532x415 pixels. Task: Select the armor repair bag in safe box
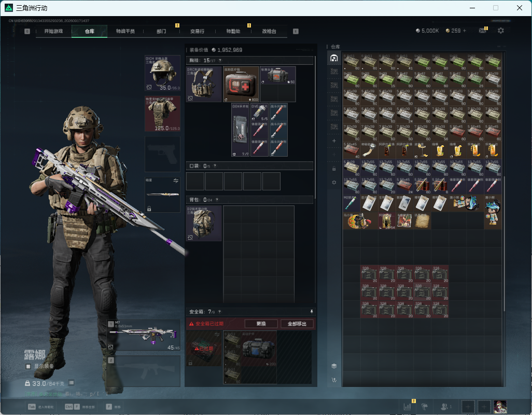point(259,349)
